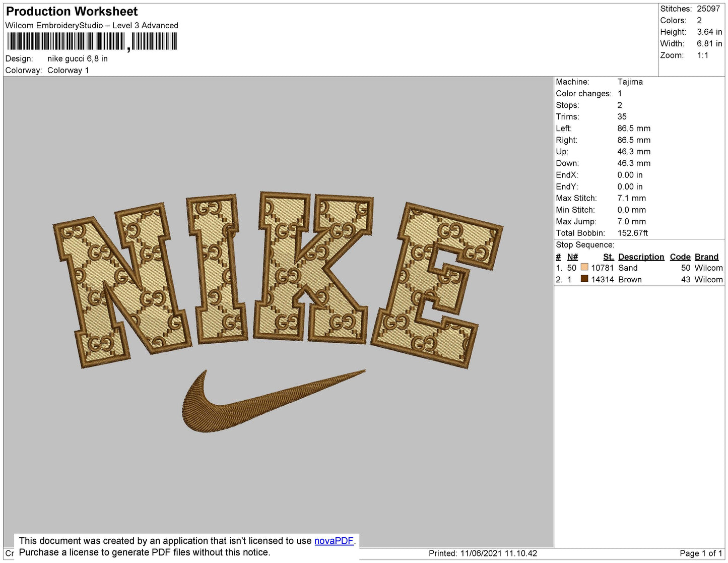Click the Color changes value 1
The image size is (728, 563).
(x=620, y=93)
